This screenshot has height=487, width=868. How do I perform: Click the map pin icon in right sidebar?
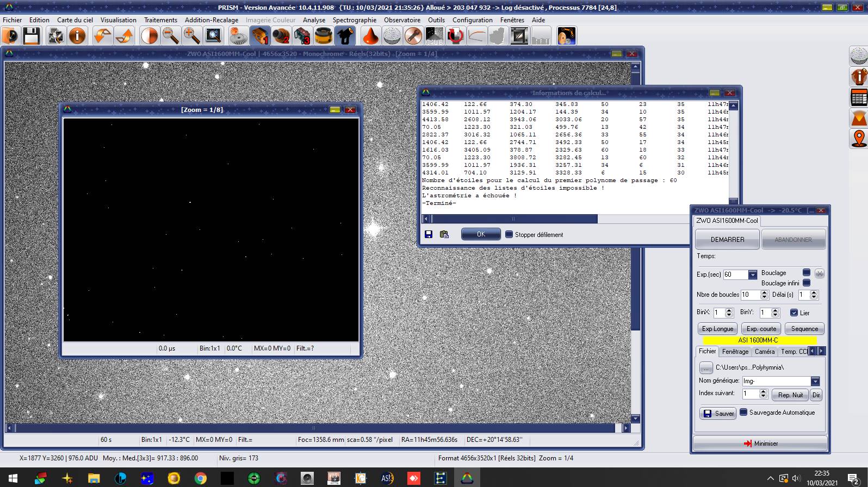[x=859, y=138]
